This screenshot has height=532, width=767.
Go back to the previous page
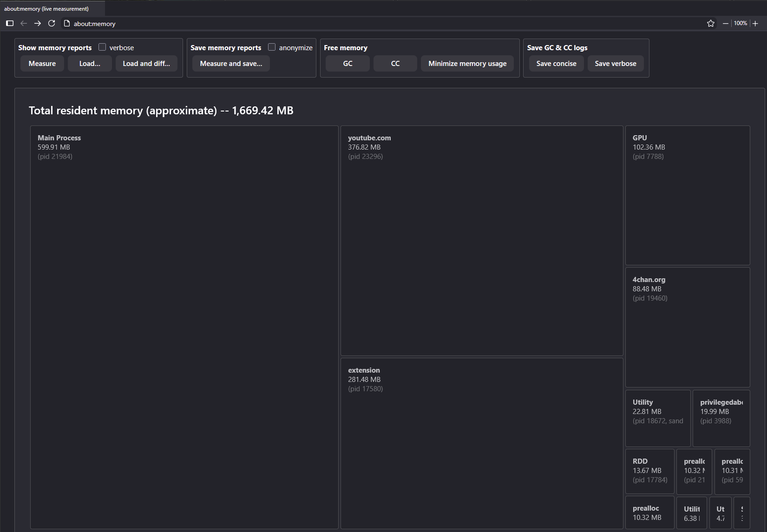click(24, 23)
